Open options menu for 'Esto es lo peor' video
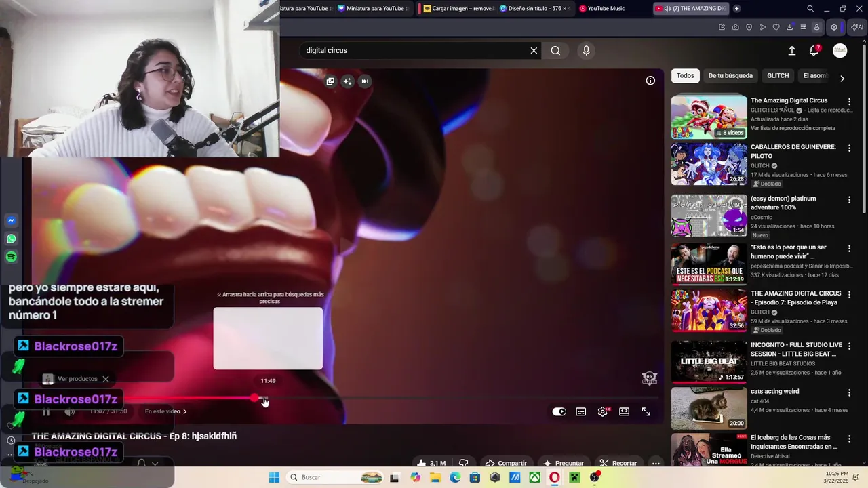 (849, 249)
